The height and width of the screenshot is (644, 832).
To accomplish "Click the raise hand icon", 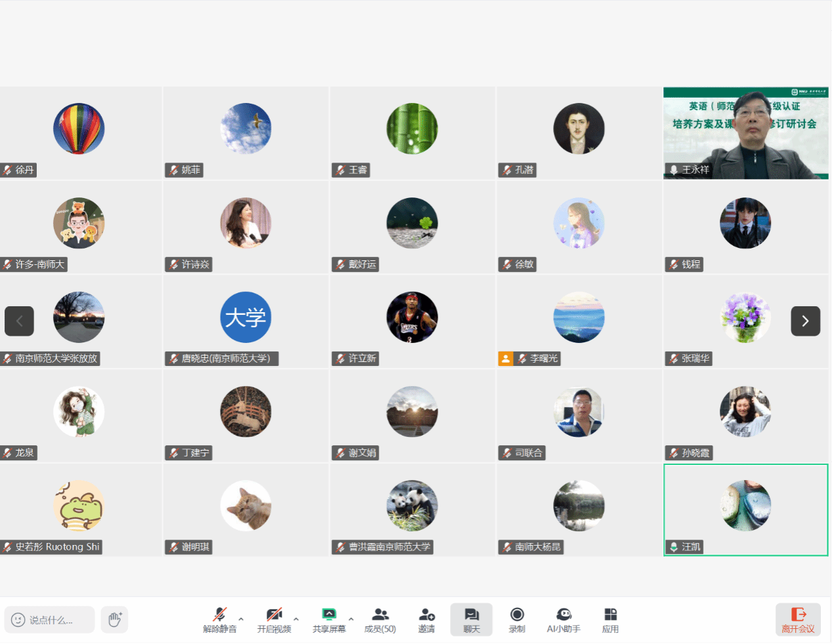I will [115, 620].
